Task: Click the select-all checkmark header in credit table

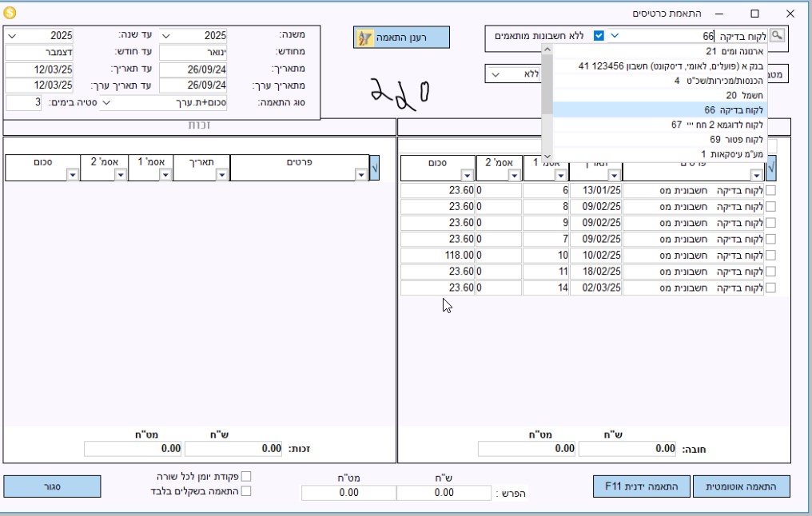Action: pos(375,168)
